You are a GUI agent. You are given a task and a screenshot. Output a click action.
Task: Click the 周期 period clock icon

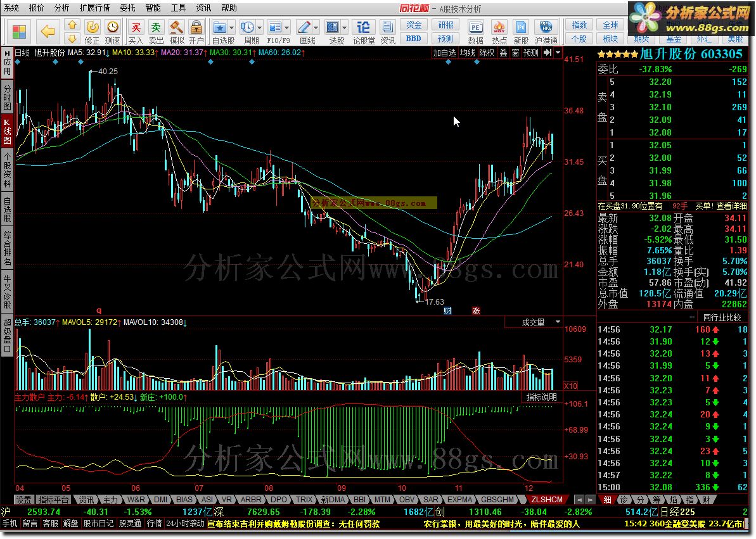247,27
